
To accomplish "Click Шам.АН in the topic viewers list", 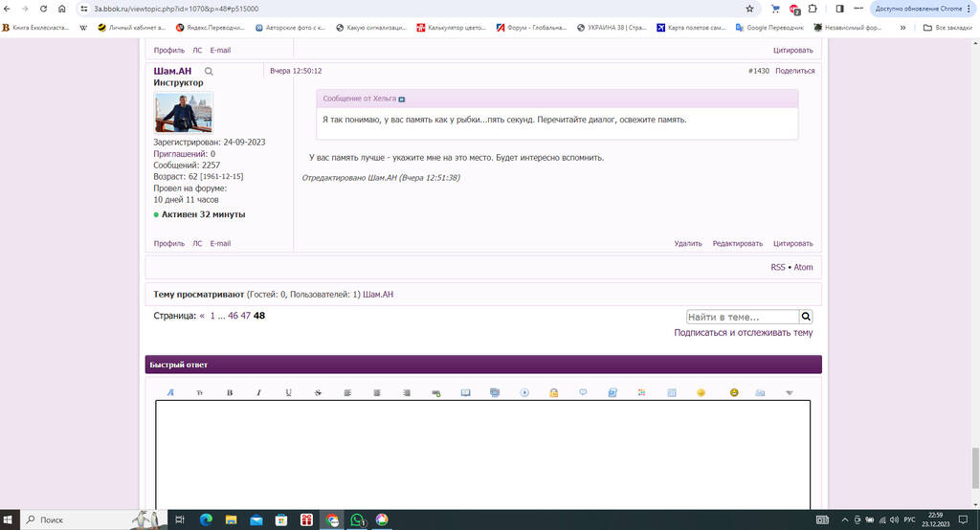I will pos(378,295).
